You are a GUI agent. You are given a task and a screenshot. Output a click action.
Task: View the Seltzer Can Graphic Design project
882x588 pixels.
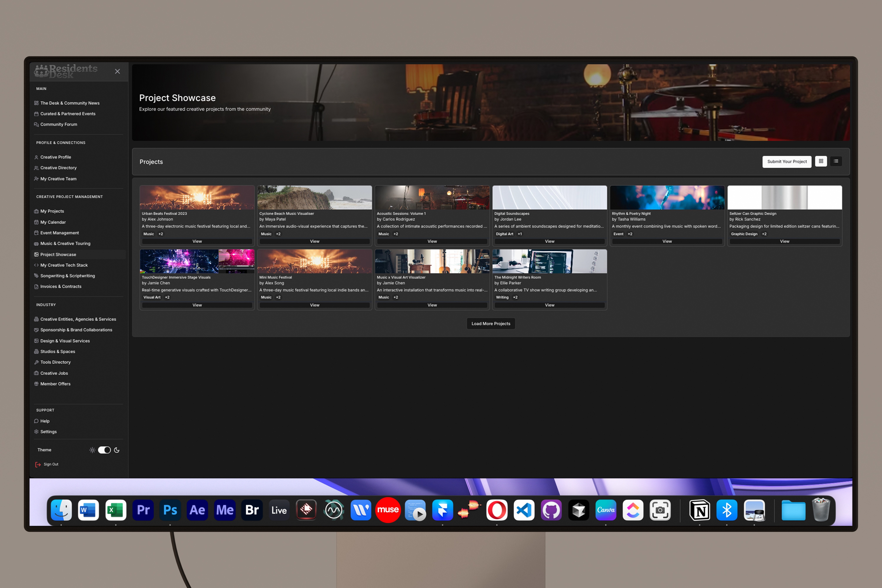point(785,242)
